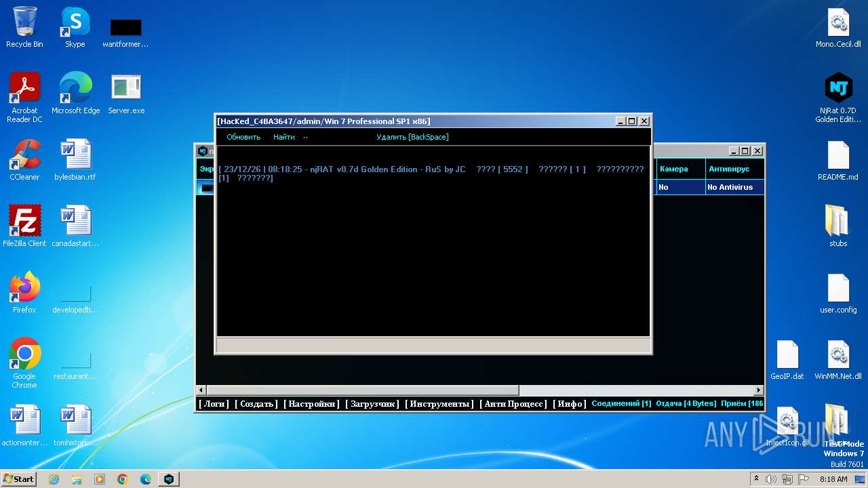868x488 pixels.
Task: Open the media player taskbar icon
Action: coord(100,479)
